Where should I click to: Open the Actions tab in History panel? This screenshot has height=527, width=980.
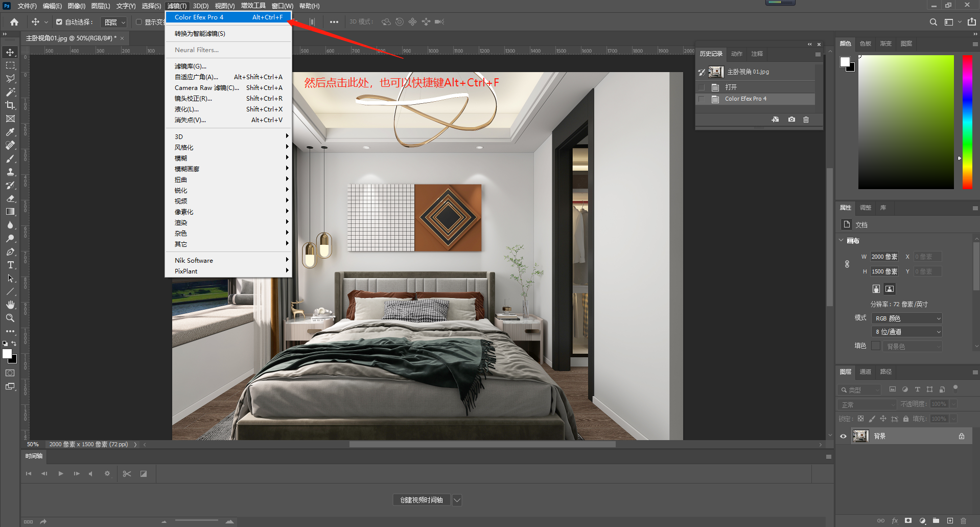click(x=737, y=54)
